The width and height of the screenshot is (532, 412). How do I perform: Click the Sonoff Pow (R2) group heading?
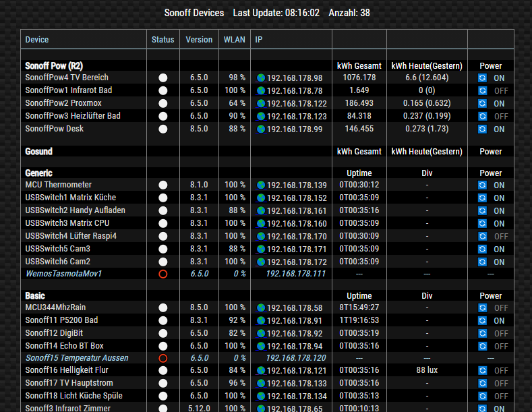(54, 66)
